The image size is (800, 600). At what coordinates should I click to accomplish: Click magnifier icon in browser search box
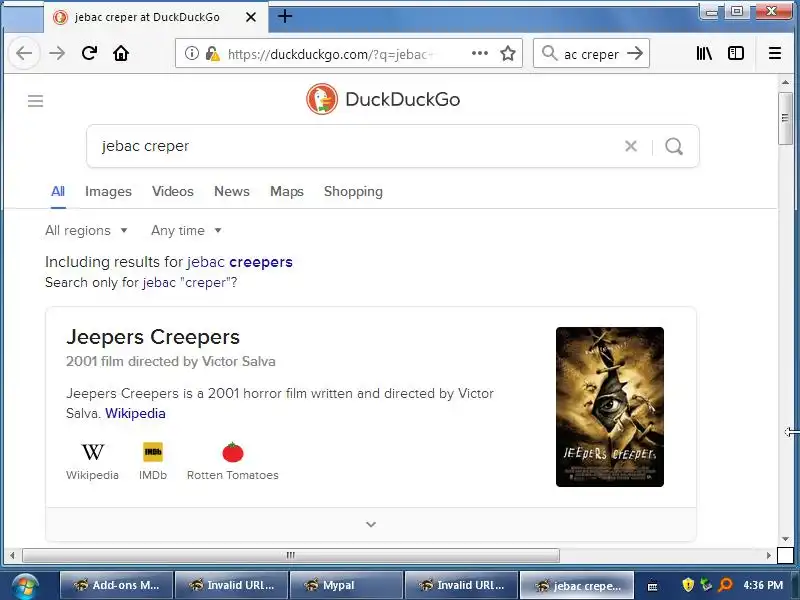[549, 53]
